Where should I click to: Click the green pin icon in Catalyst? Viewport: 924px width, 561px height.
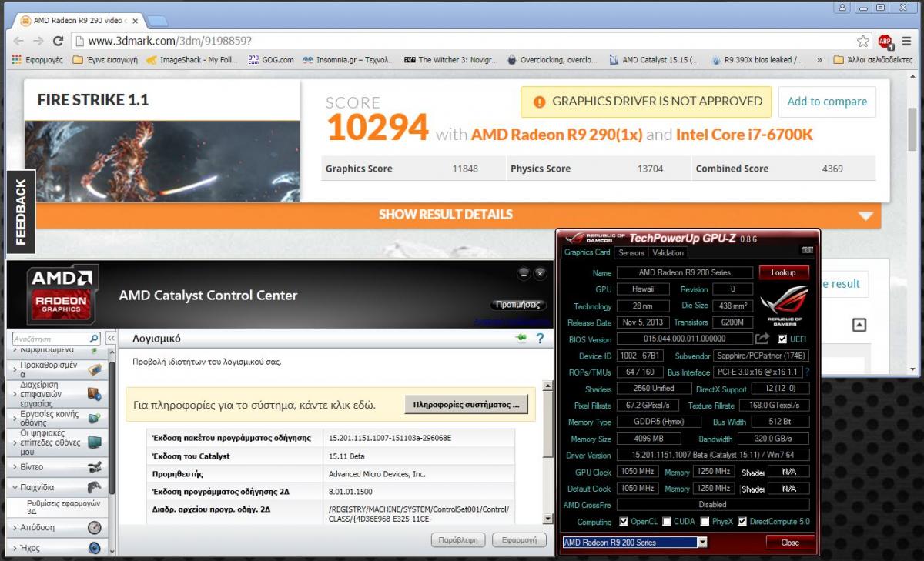click(x=521, y=338)
